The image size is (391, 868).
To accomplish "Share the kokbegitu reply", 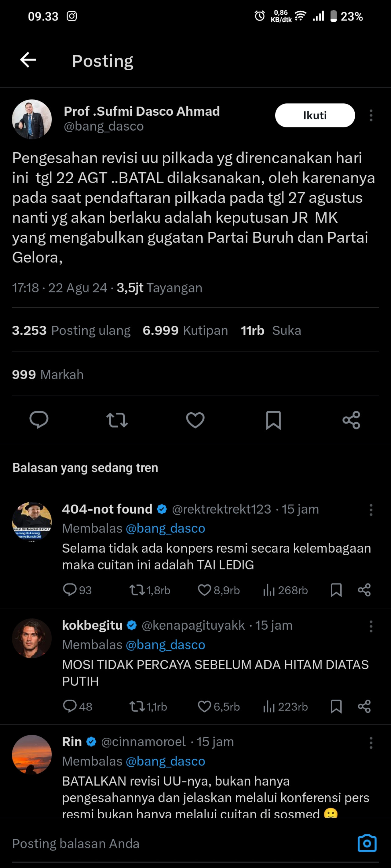I will point(364,706).
